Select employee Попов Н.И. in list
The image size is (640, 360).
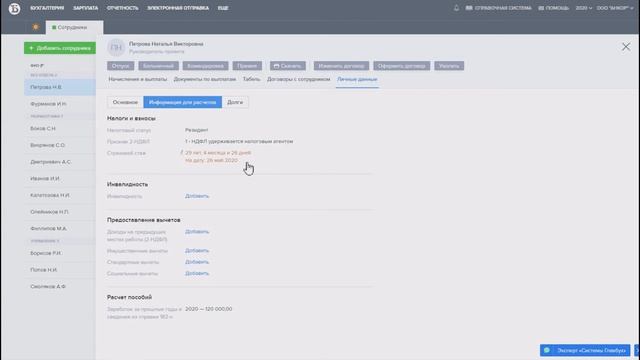coord(60,270)
